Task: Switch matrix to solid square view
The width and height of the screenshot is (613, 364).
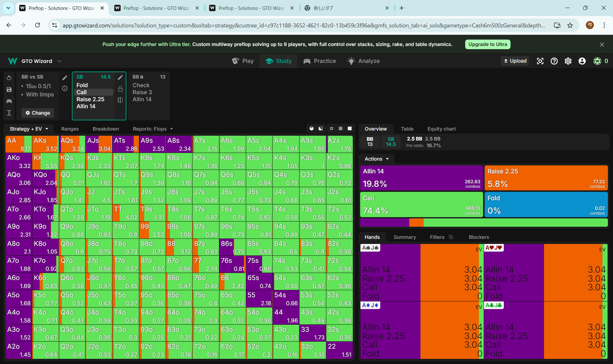Action: point(350,129)
